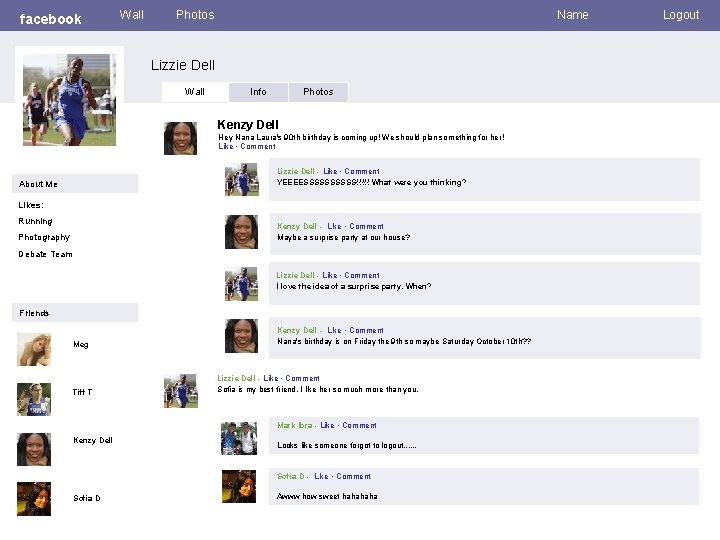
Task: Click the Photography like in About Me
Action: pyautogui.click(x=44, y=237)
